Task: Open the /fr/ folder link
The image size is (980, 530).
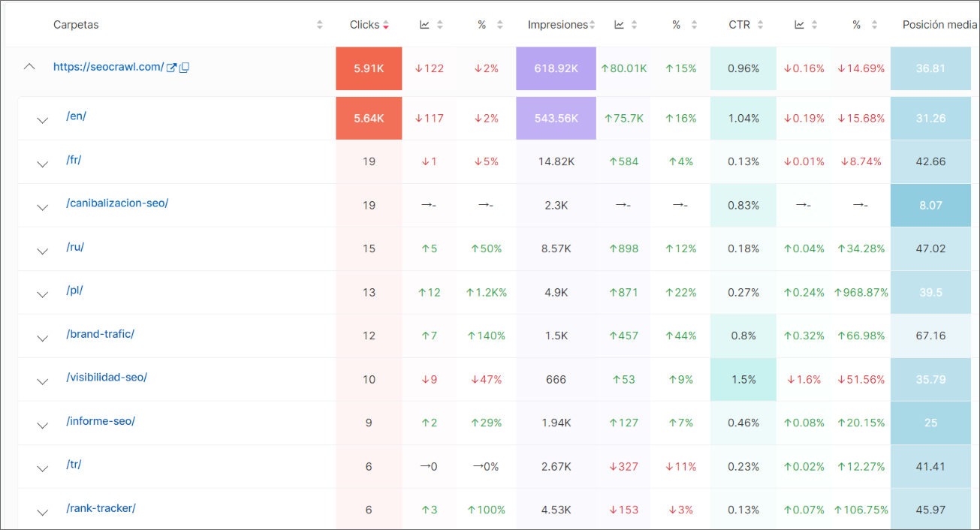Action: [74, 160]
